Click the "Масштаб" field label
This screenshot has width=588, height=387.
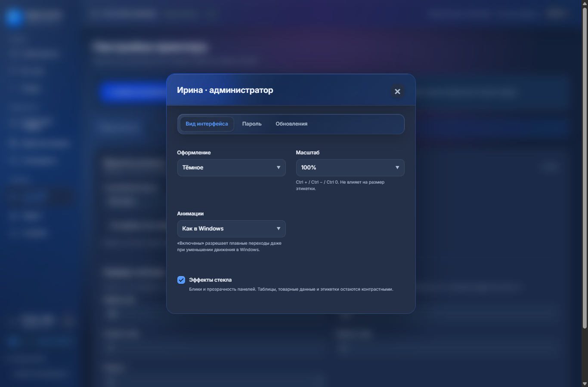coord(308,153)
